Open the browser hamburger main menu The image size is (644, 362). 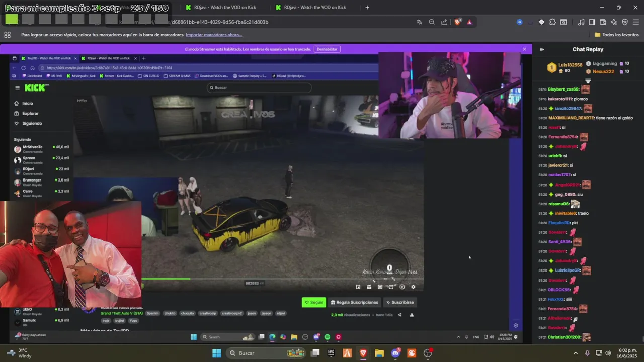(636, 22)
